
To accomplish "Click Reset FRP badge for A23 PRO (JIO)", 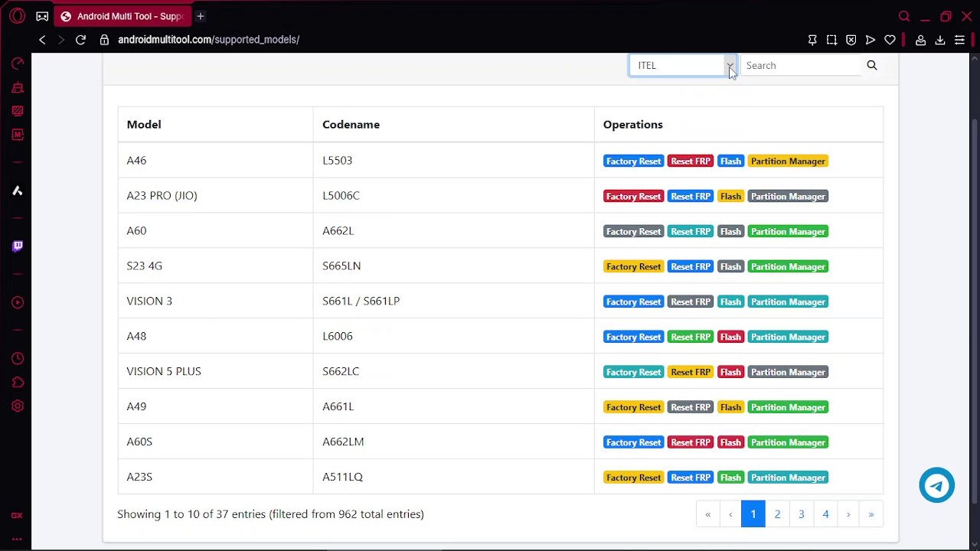I will [691, 196].
